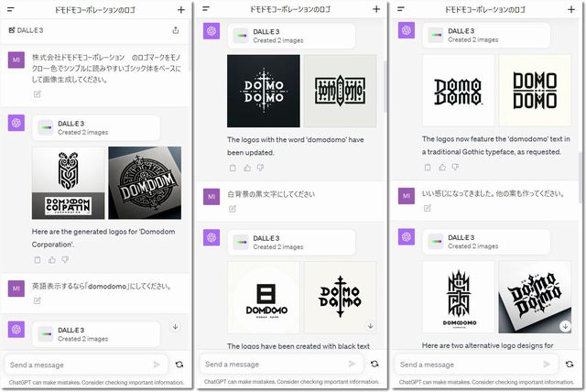
Task: Click the text 'Here are two alternative logo designs for'
Action: [488, 345]
